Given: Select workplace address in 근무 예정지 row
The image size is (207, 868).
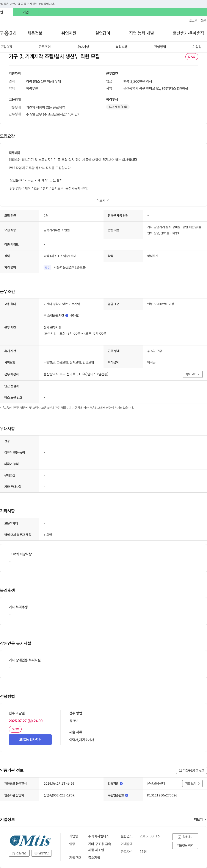Looking at the screenshot, I should click(x=76, y=374).
